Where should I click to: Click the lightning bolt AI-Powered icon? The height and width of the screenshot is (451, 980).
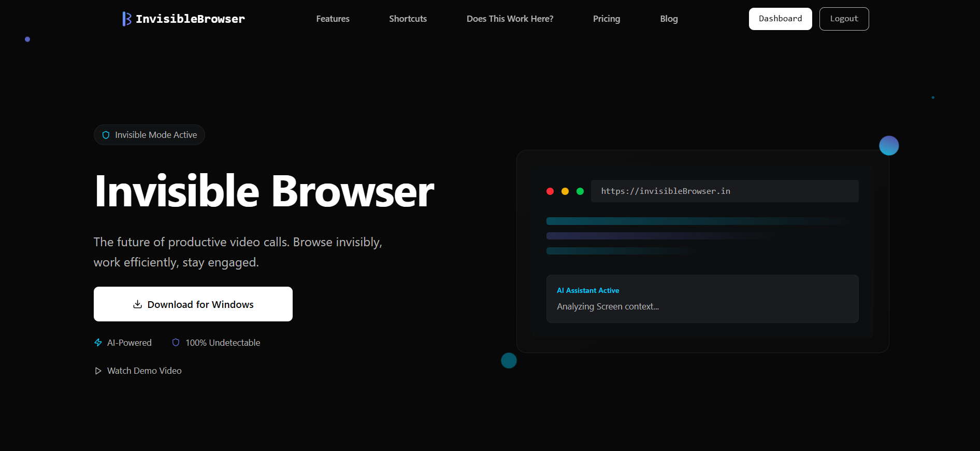(98, 343)
